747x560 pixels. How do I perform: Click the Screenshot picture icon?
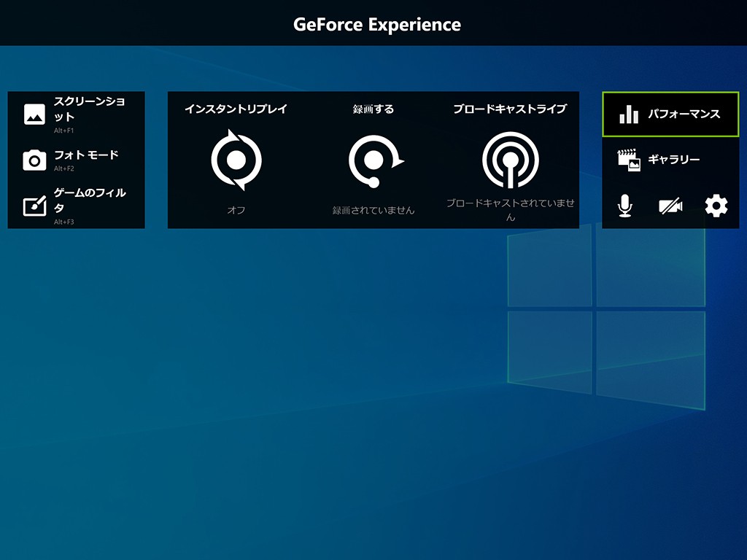34,114
